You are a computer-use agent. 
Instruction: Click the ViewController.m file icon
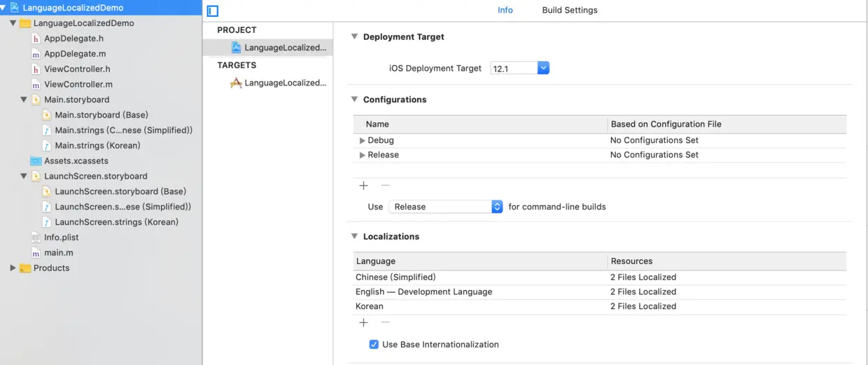click(x=36, y=85)
